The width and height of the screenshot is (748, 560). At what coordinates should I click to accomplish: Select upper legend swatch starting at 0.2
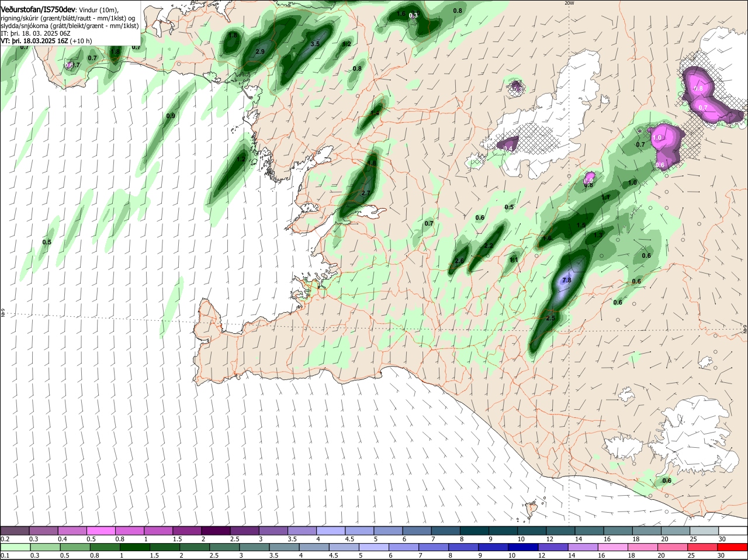[x=15, y=531]
